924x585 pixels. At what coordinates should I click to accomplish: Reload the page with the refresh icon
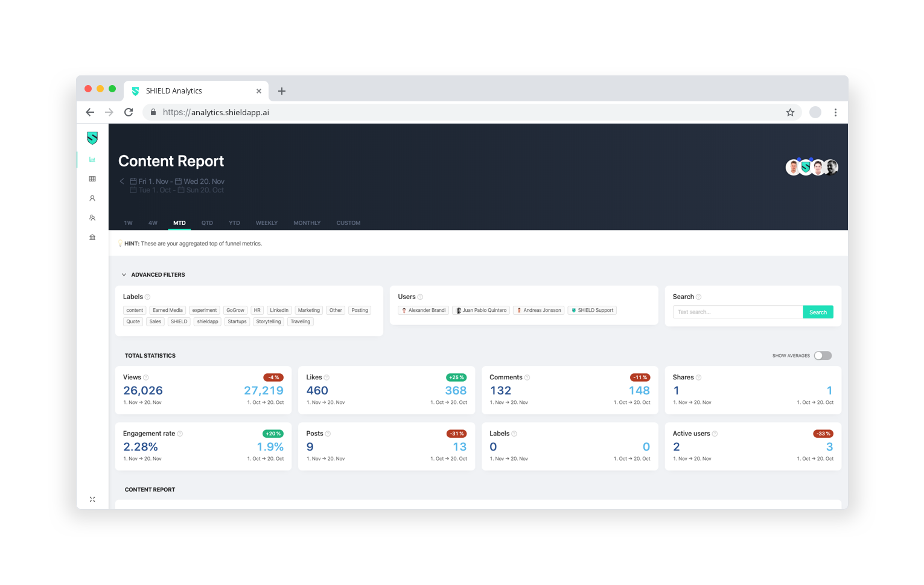[129, 112]
